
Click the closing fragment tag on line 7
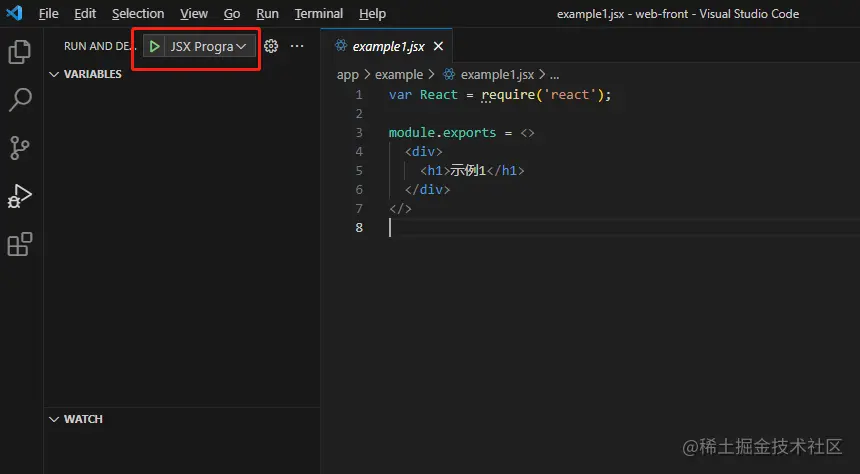[x=400, y=209]
